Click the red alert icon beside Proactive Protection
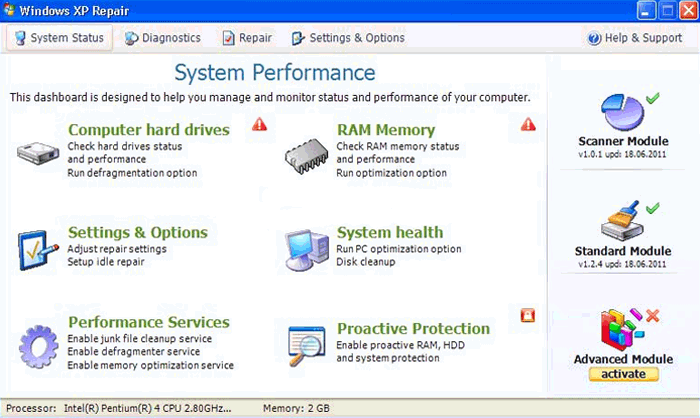The height and width of the screenshot is (418, 700). click(x=528, y=316)
